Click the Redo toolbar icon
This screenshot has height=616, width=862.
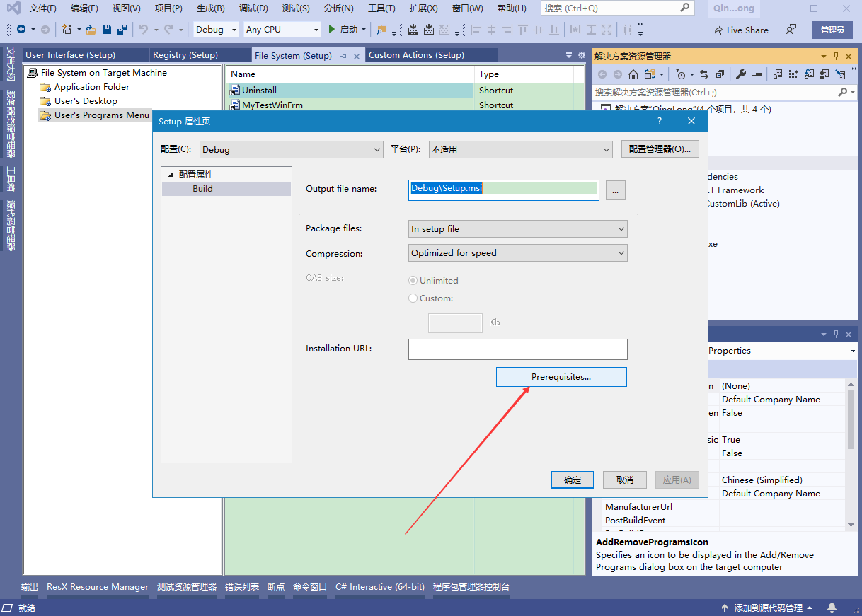(168, 30)
